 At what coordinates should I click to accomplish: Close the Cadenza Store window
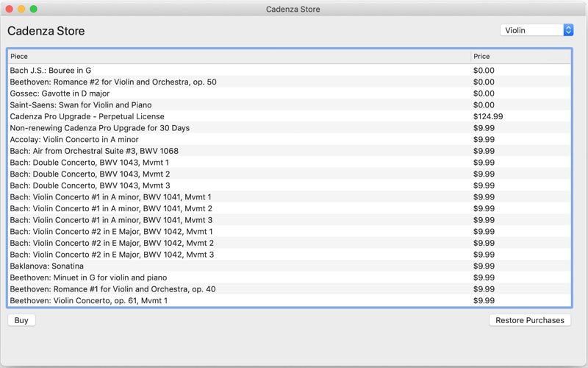(x=10, y=9)
